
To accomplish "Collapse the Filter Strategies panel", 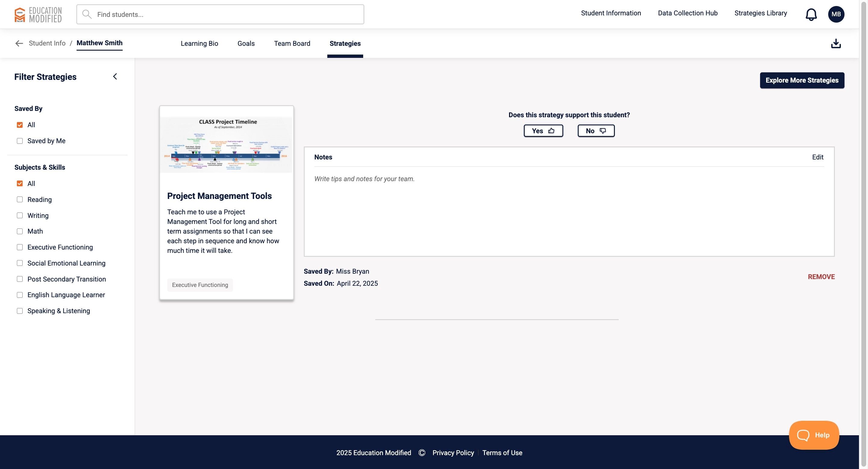I will click(x=115, y=77).
